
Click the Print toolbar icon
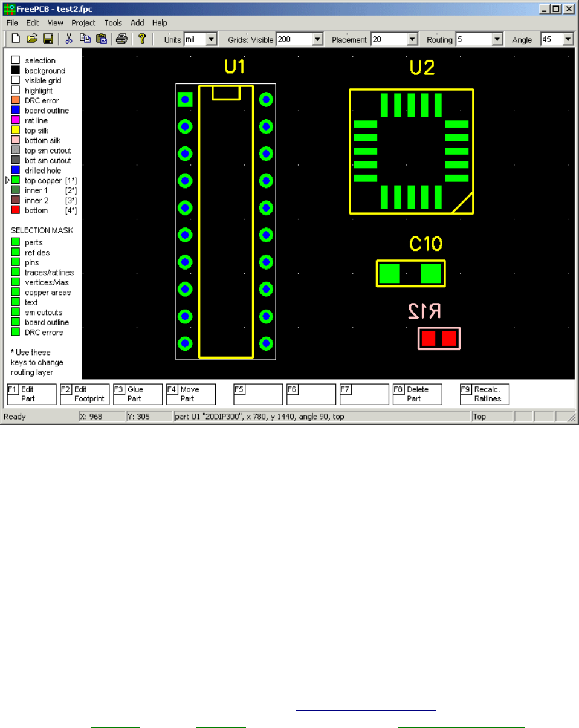[x=121, y=39]
